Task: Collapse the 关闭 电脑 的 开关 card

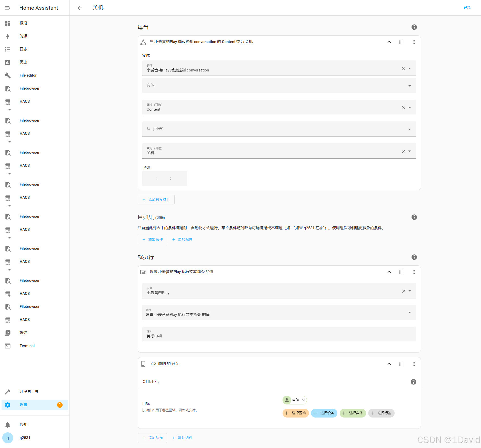Action: tap(389, 364)
